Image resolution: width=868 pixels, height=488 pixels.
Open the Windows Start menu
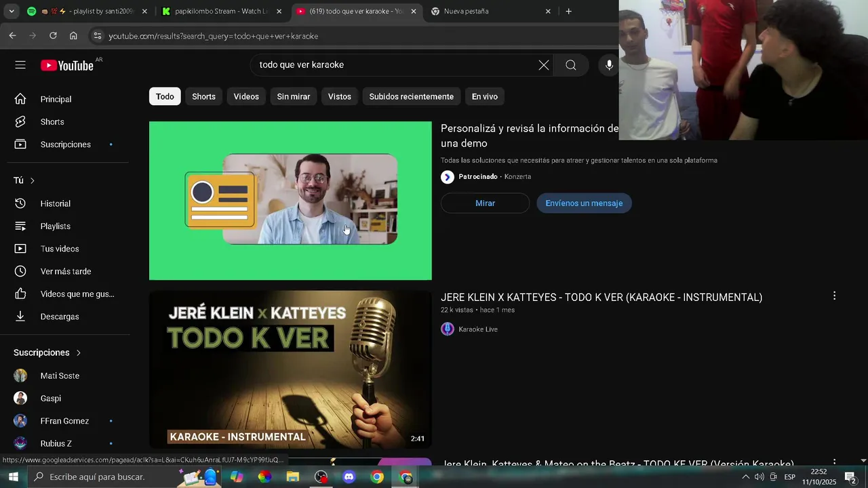[x=13, y=477]
